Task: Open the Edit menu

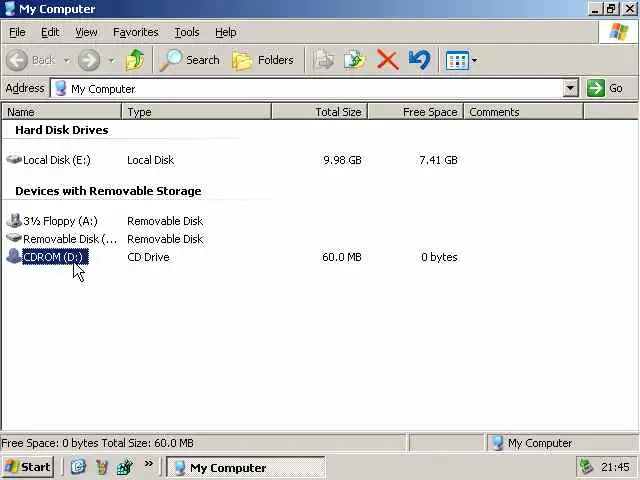Action: [x=50, y=32]
